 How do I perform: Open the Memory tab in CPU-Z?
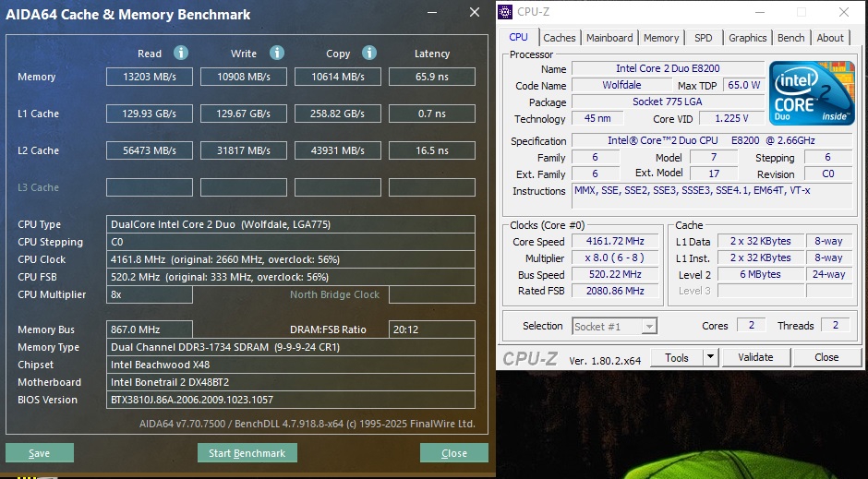coord(661,38)
